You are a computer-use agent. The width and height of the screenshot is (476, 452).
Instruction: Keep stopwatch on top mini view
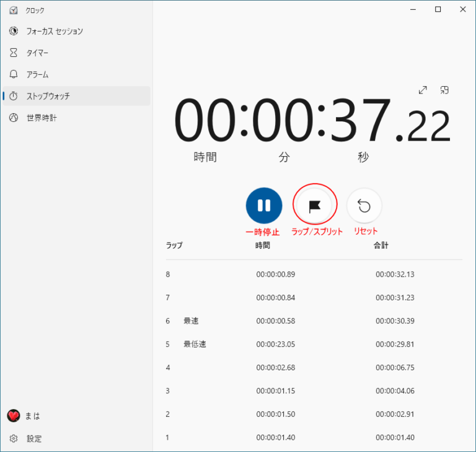coord(444,90)
